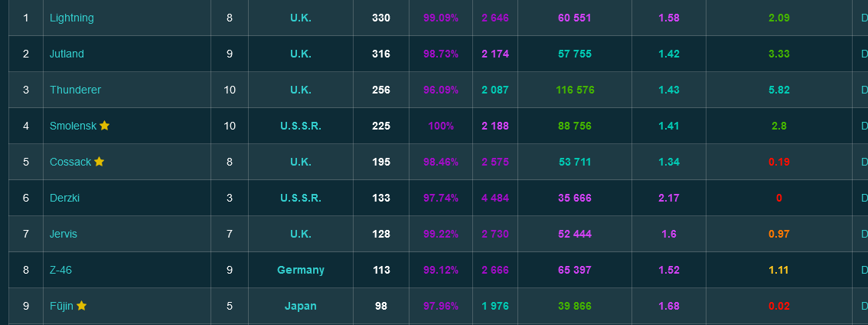Viewport: 868px width, 325px height.
Task: Click U.S.S.R. in the Derzki row
Action: pyautogui.click(x=301, y=198)
